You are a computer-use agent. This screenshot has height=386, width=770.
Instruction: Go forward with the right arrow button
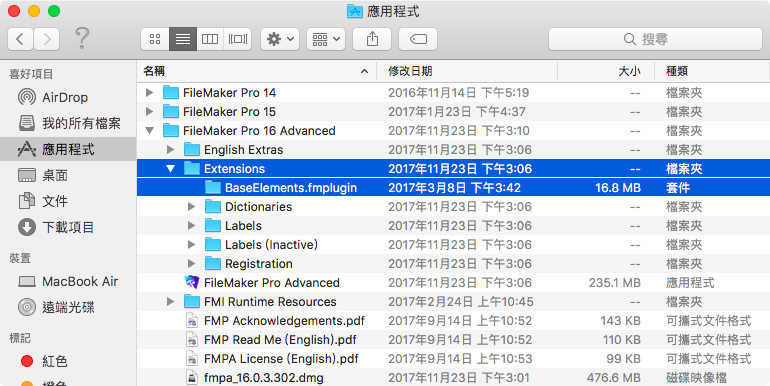(47, 39)
